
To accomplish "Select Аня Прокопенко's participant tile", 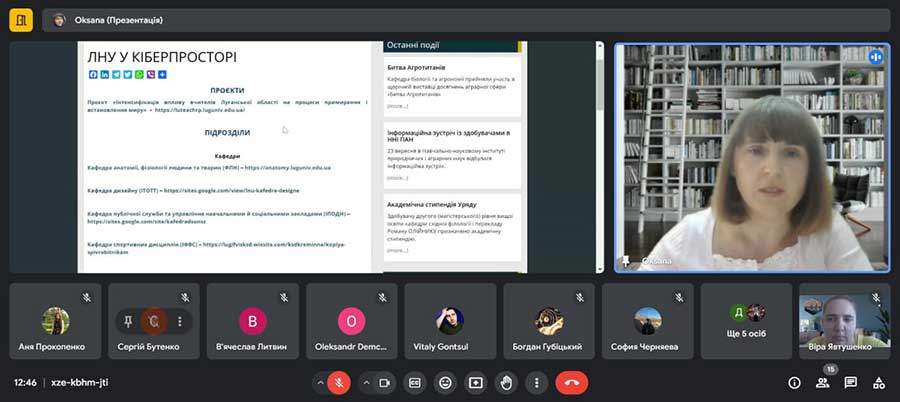I will point(55,321).
